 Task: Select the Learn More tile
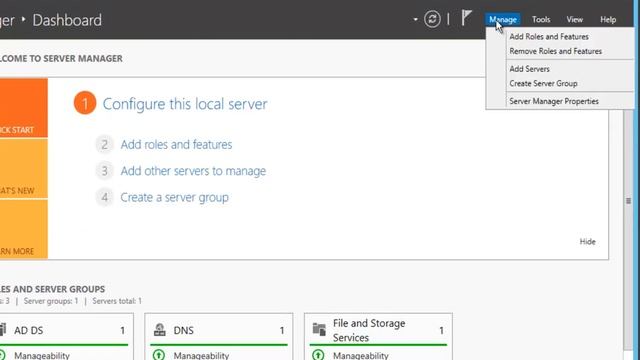(24, 229)
